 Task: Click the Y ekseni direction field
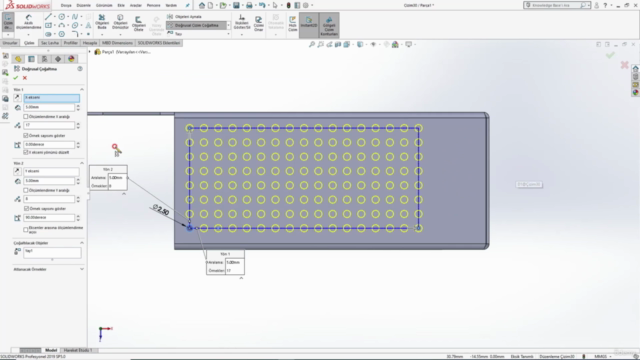pyautogui.click(x=51, y=171)
